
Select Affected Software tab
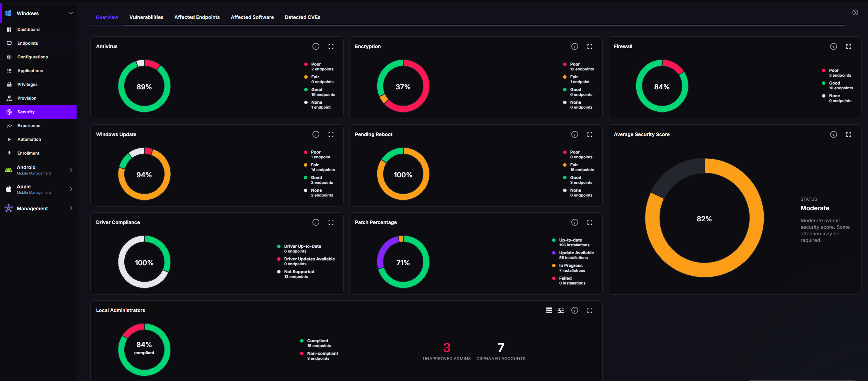pos(252,17)
